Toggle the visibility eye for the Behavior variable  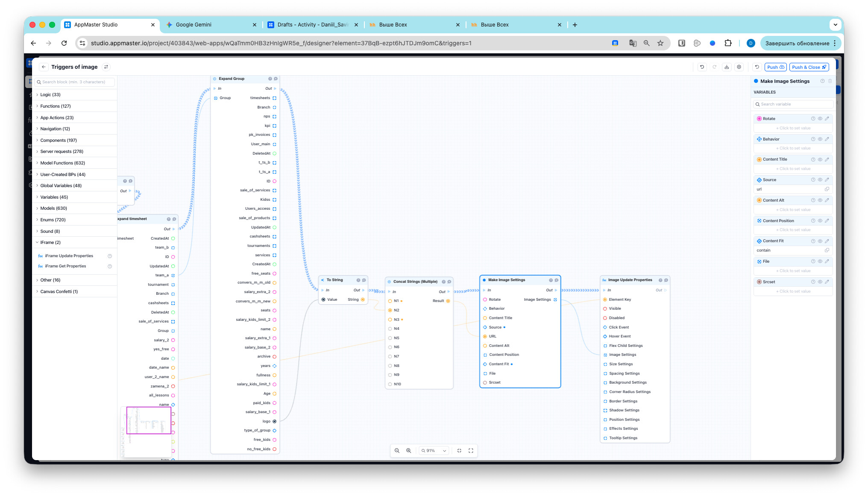click(x=820, y=139)
